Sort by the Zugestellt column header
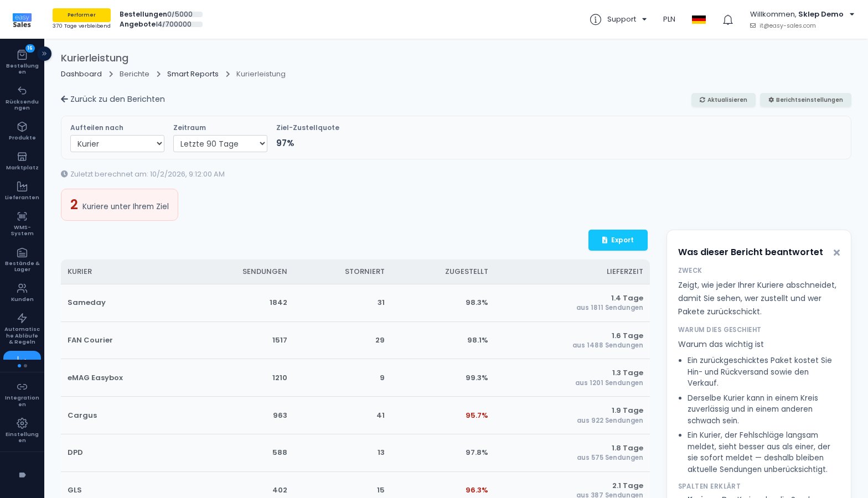 coord(467,272)
